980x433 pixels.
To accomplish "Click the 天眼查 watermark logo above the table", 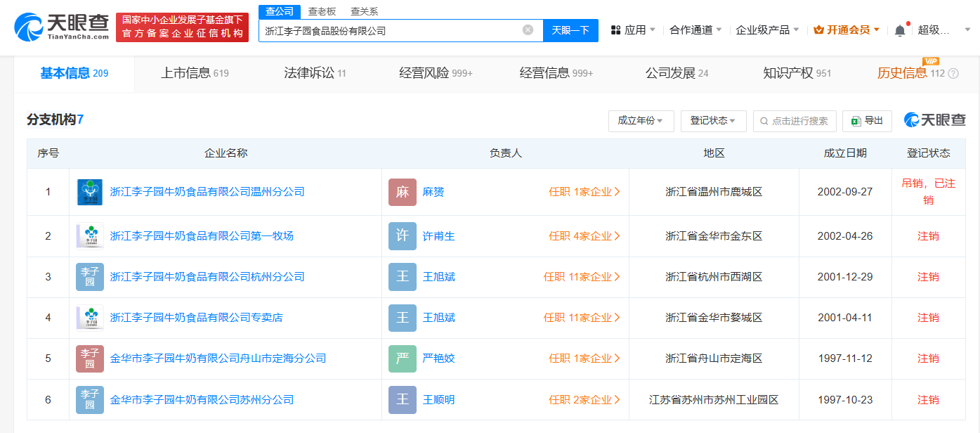I will (x=934, y=120).
